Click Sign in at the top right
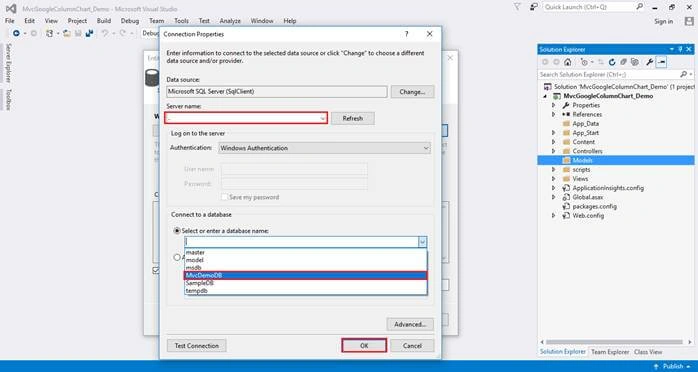This screenshot has width=698, height=372. [x=664, y=21]
